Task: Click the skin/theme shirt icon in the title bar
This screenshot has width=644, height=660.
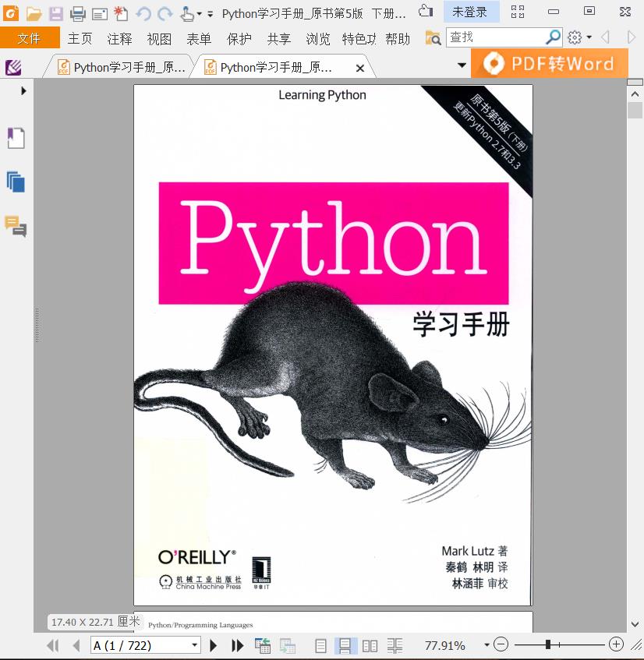Action: point(426,11)
